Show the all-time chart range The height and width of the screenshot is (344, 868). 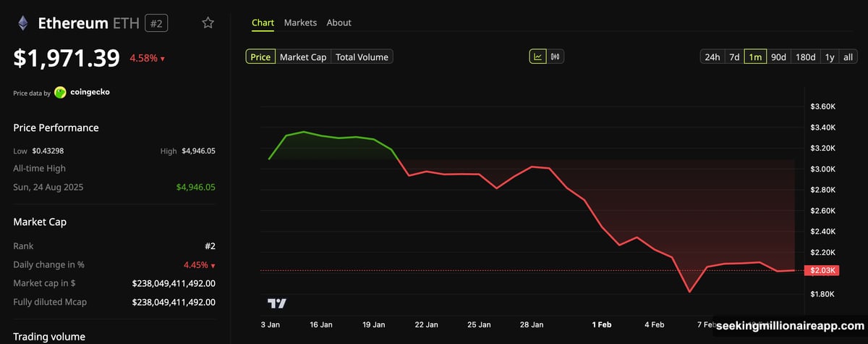click(848, 57)
